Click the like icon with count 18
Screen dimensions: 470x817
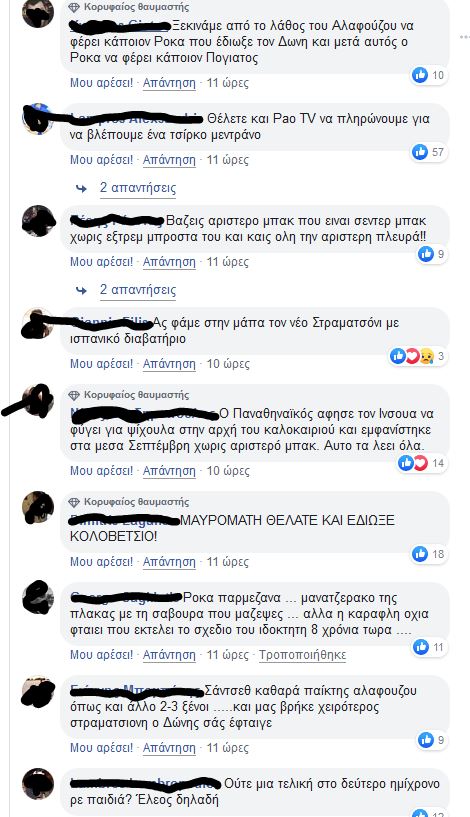420,554
